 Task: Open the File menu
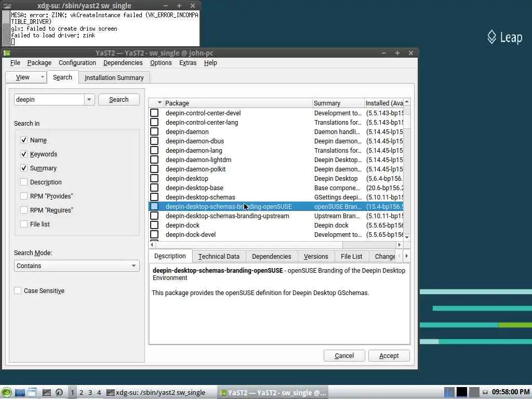(x=15, y=63)
